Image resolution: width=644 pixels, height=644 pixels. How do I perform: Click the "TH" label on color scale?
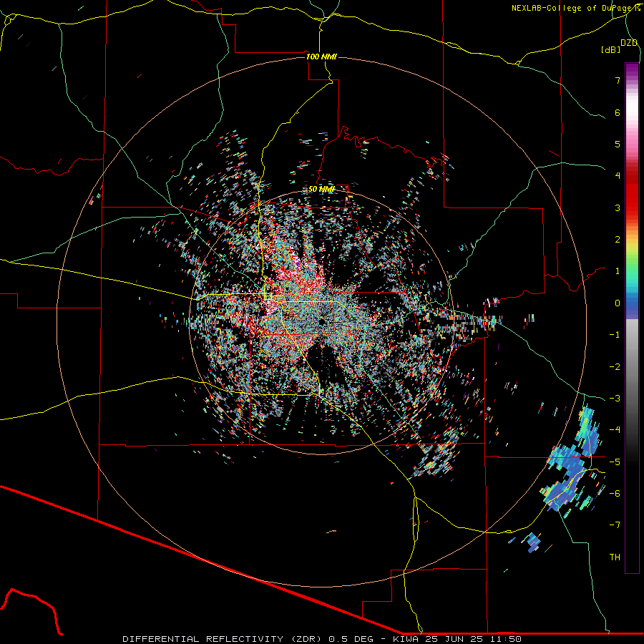pos(615,557)
